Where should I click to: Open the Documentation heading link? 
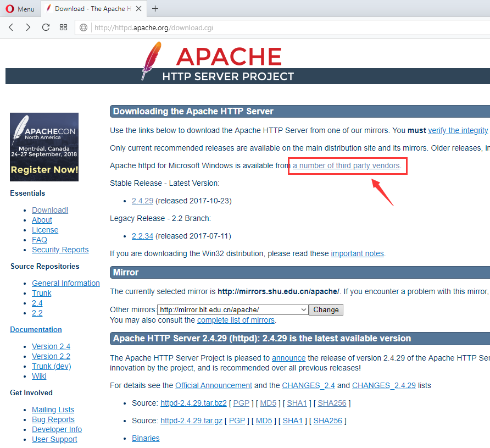point(36,329)
